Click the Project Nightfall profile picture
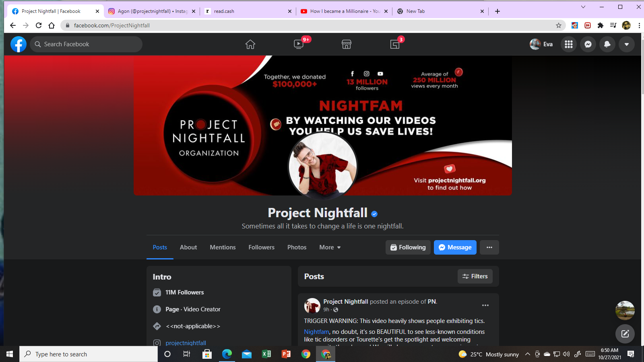 click(323, 166)
